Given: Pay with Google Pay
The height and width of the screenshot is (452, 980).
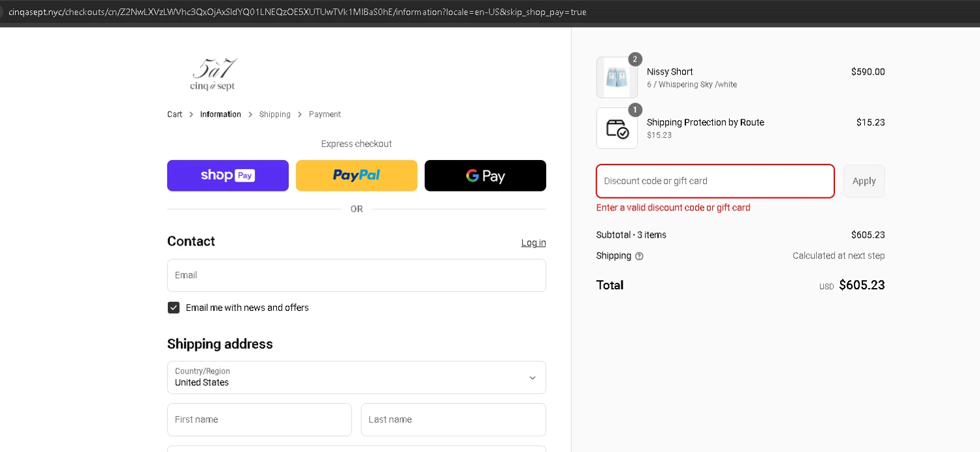Looking at the screenshot, I should pos(485,176).
